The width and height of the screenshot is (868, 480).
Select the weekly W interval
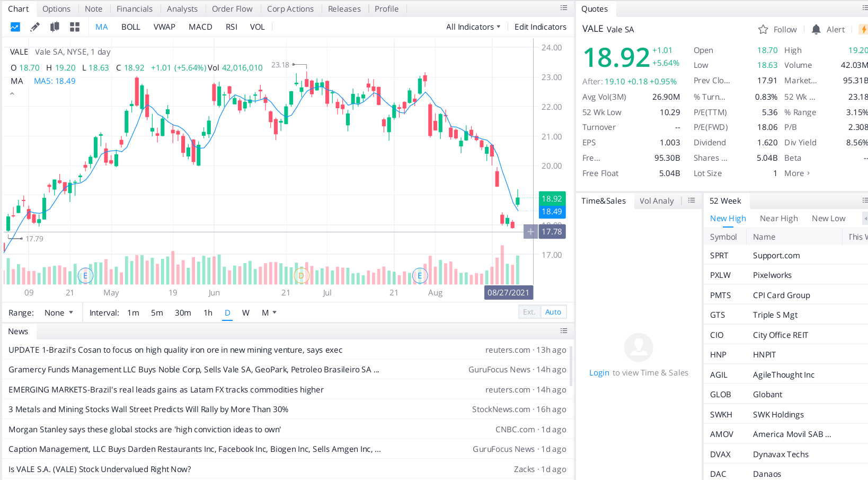click(246, 313)
